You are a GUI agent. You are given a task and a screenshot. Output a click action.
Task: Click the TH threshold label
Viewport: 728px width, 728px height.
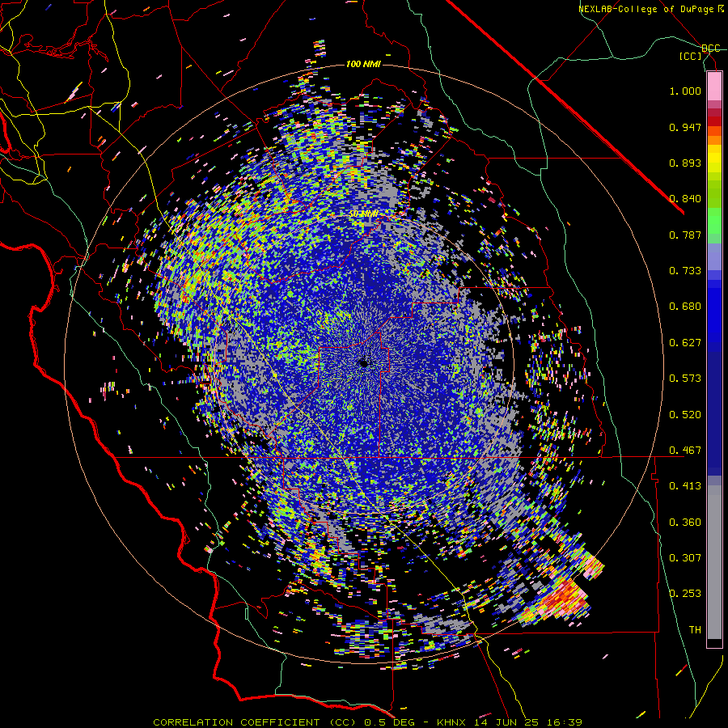coord(695,630)
